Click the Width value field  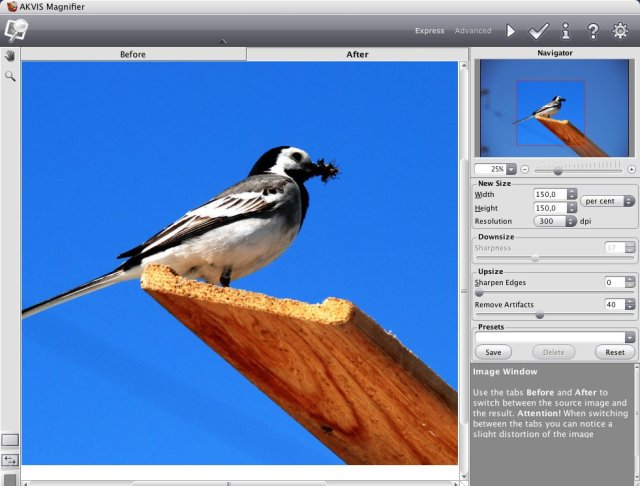[x=549, y=194]
